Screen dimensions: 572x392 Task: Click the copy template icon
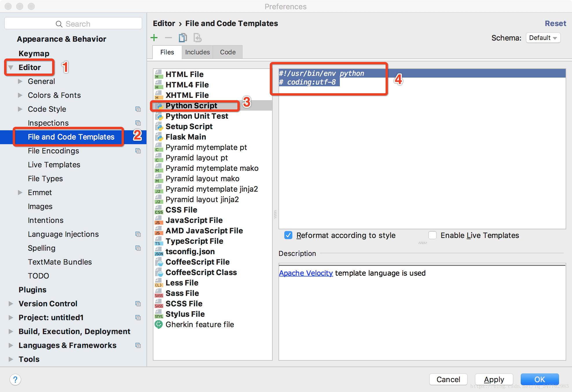(x=183, y=38)
